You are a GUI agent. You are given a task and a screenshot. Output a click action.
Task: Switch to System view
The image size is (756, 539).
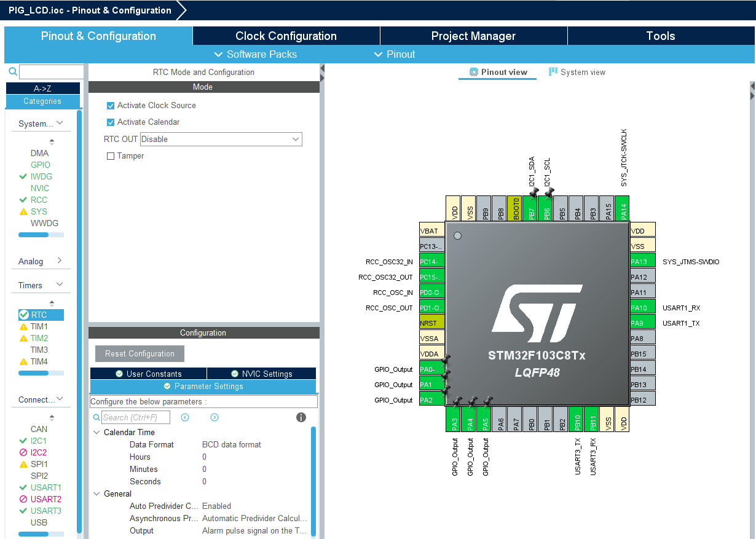577,73
